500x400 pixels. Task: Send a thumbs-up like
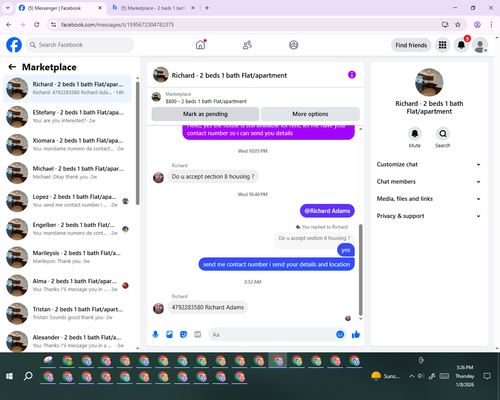pyautogui.click(x=356, y=334)
